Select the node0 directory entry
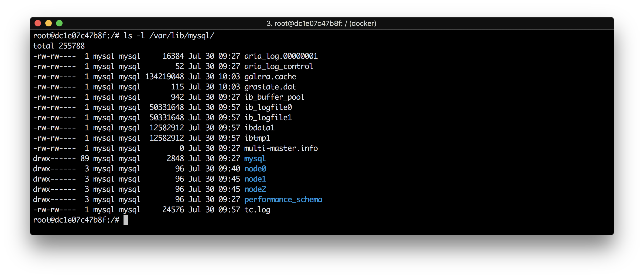 coord(255,169)
